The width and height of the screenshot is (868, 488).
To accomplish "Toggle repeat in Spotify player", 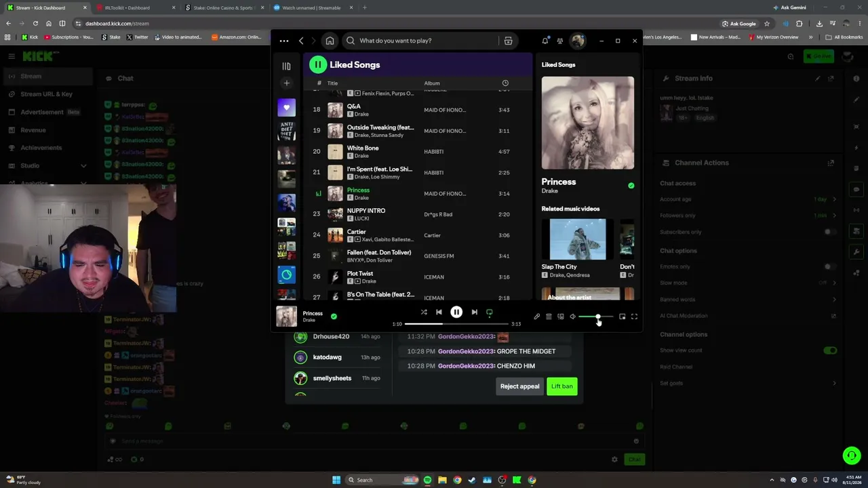I will [489, 312].
